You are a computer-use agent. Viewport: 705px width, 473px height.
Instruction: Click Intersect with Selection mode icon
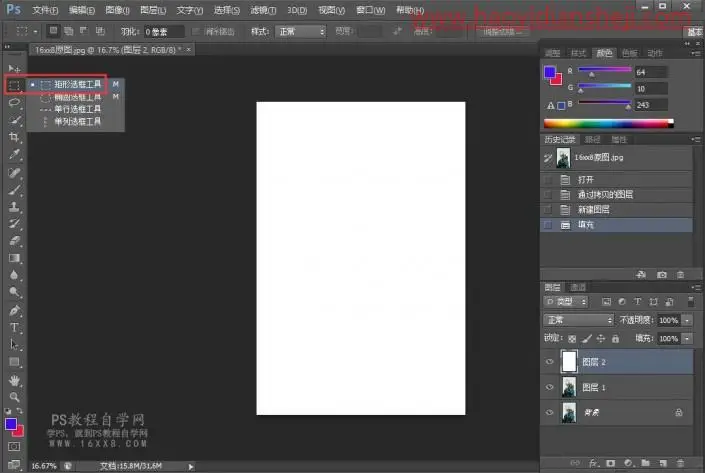pos(100,31)
